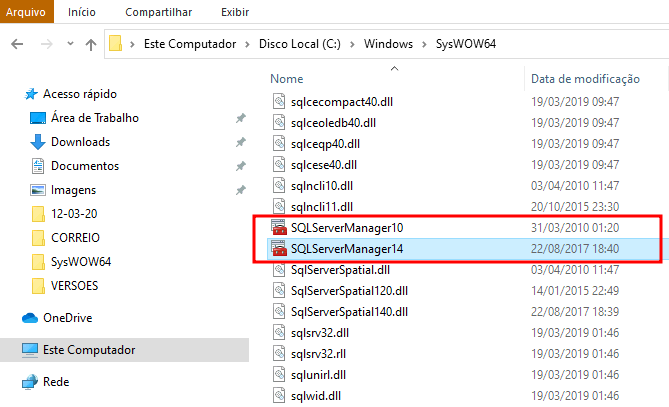Click the Imagens folder icon in sidebar

(x=38, y=190)
